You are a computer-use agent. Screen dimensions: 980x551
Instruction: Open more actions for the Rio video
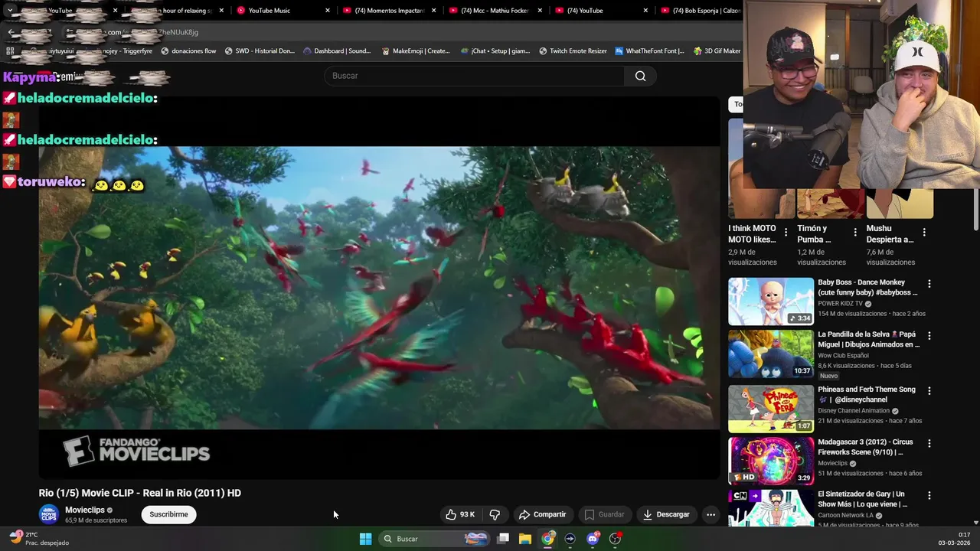710,514
